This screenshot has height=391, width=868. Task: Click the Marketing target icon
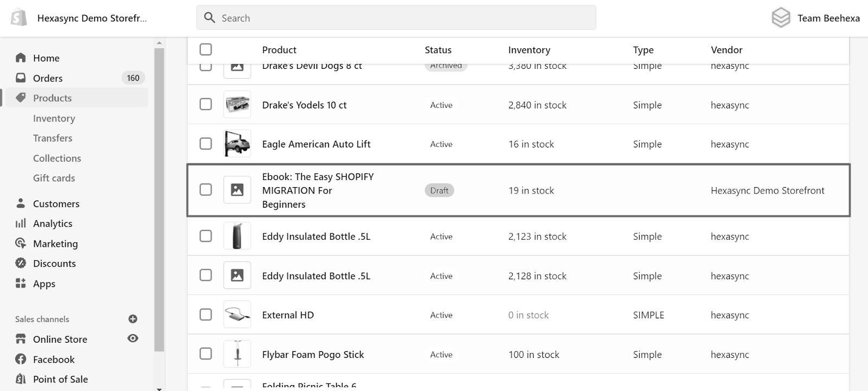(x=21, y=243)
